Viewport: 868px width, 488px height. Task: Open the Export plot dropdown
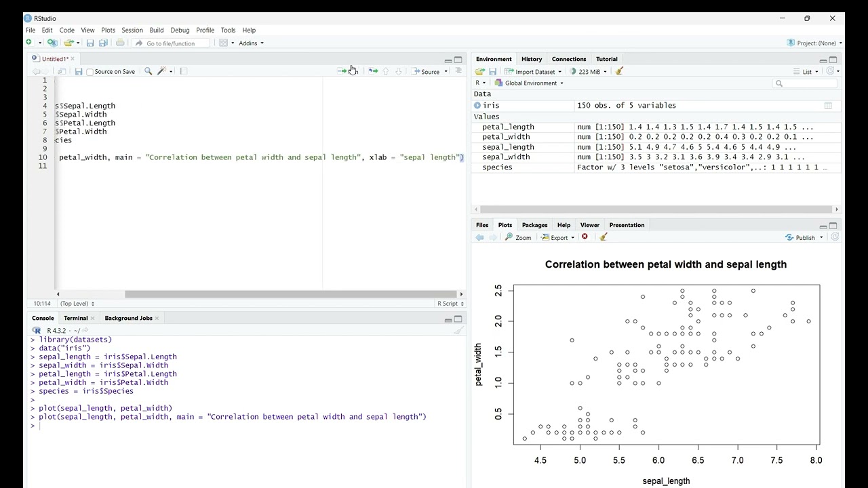pyautogui.click(x=557, y=237)
